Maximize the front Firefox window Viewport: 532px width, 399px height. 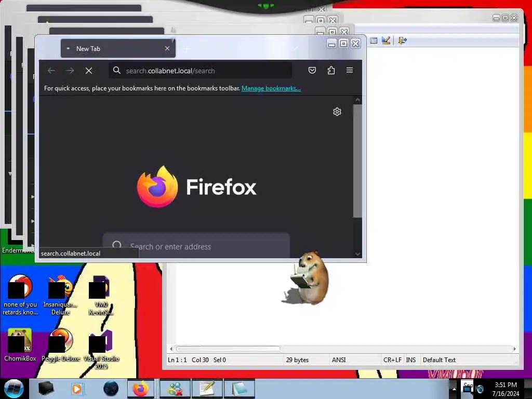[344, 44]
